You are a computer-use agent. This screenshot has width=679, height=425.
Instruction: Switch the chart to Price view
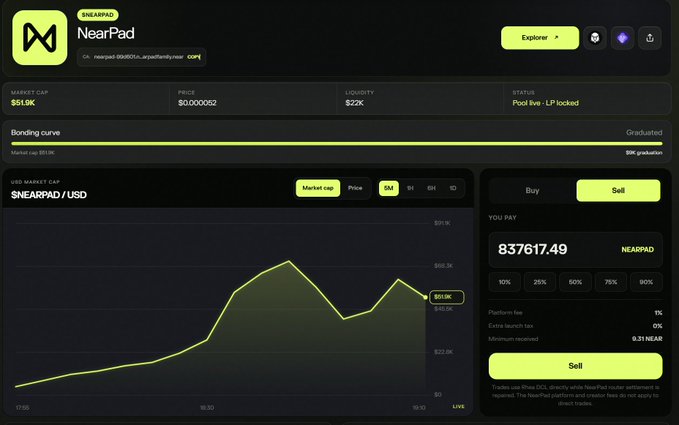[355, 188]
